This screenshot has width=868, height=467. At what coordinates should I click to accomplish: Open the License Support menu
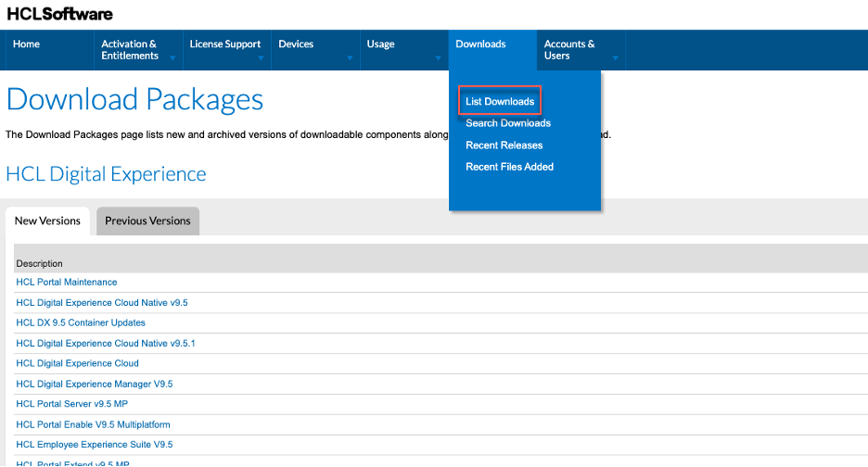(224, 44)
